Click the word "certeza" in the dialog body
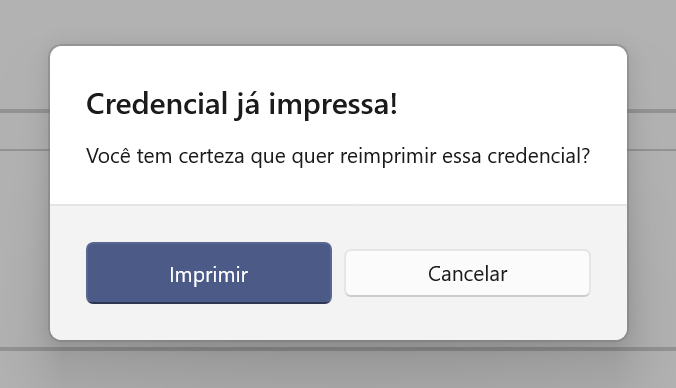The height and width of the screenshot is (388, 676). [x=211, y=156]
